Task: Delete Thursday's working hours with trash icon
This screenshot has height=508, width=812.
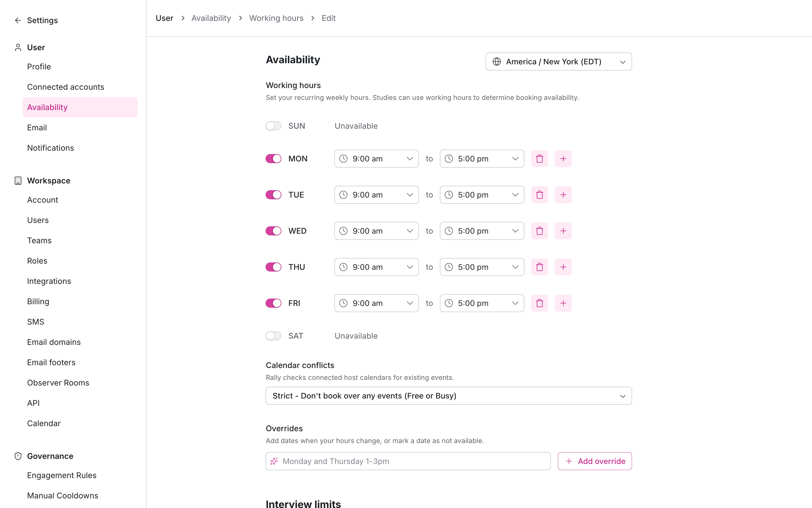Action: click(x=540, y=267)
